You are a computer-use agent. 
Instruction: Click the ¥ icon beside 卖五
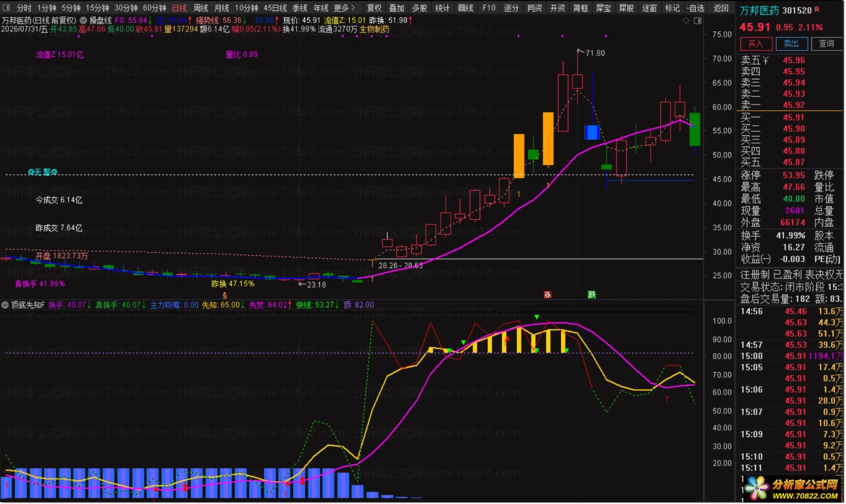(766, 60)
